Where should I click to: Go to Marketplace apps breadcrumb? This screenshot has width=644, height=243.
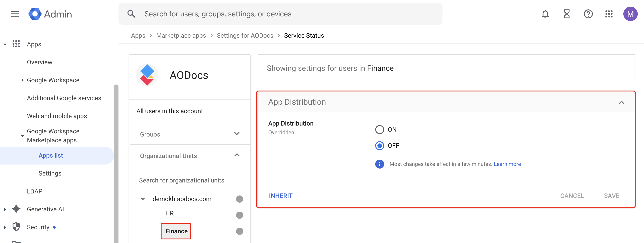[181, 35]
